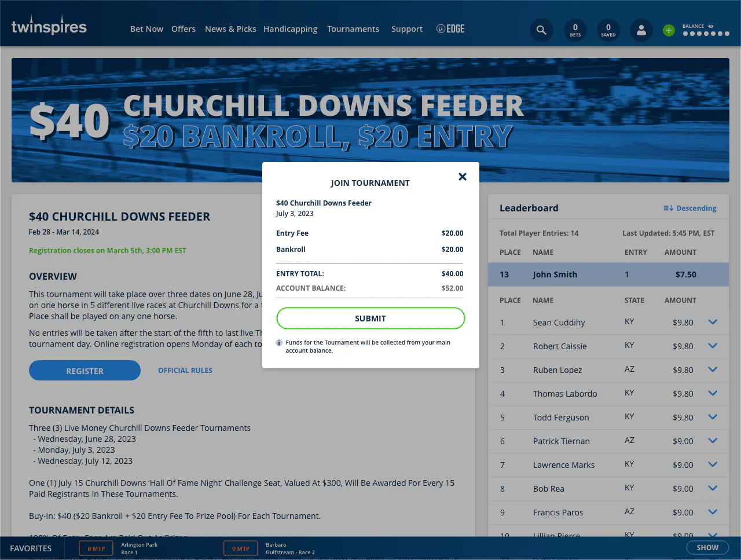Open the search icon in header

(x=541, y=30)
